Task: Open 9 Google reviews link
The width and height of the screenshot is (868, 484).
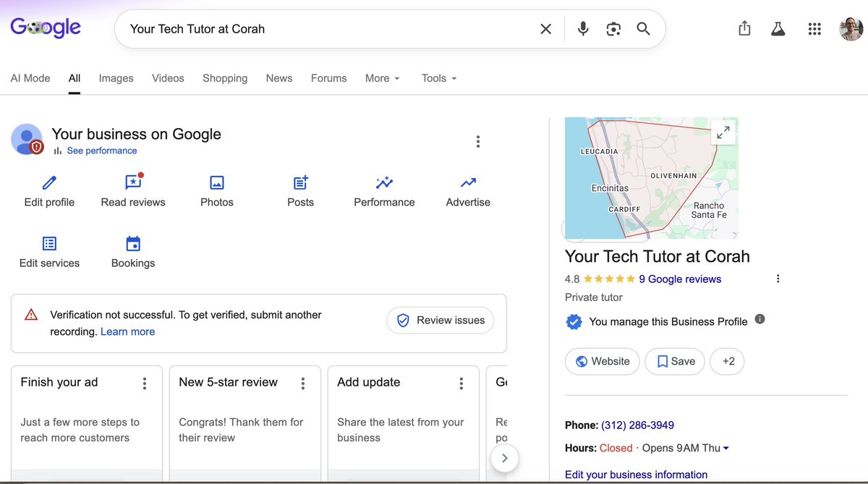Action: (x=680, y=279)
